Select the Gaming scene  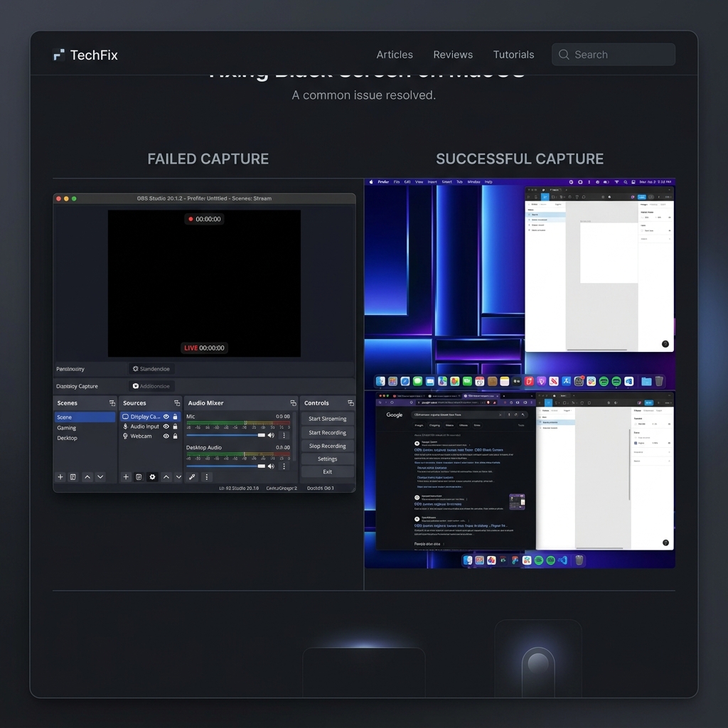click(x=66, y=427)
